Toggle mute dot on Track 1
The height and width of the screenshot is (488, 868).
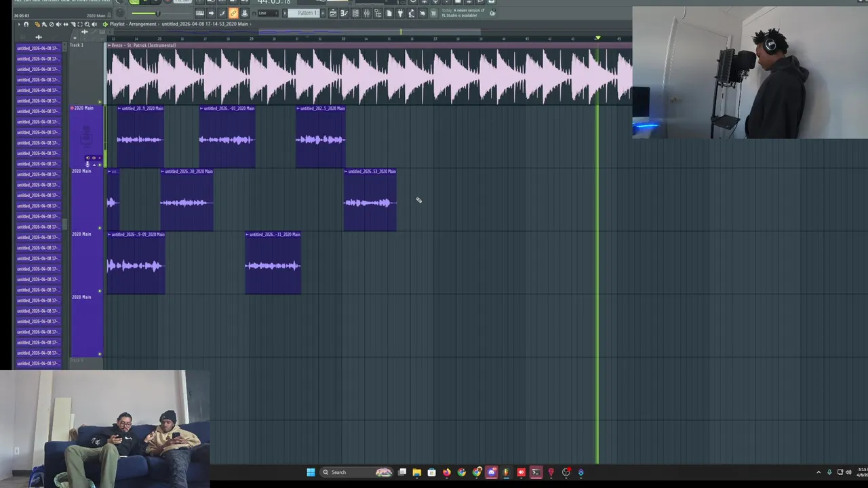pos(100,102)
